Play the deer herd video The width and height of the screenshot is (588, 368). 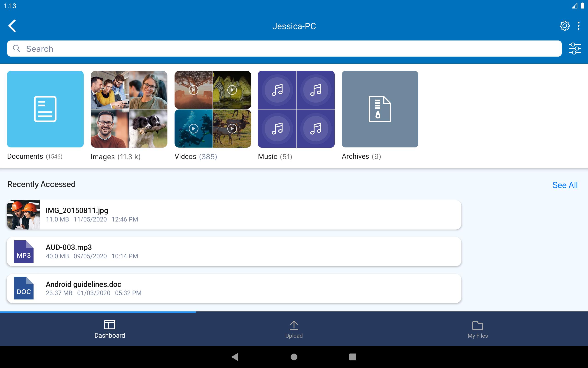tap(232, 129)
